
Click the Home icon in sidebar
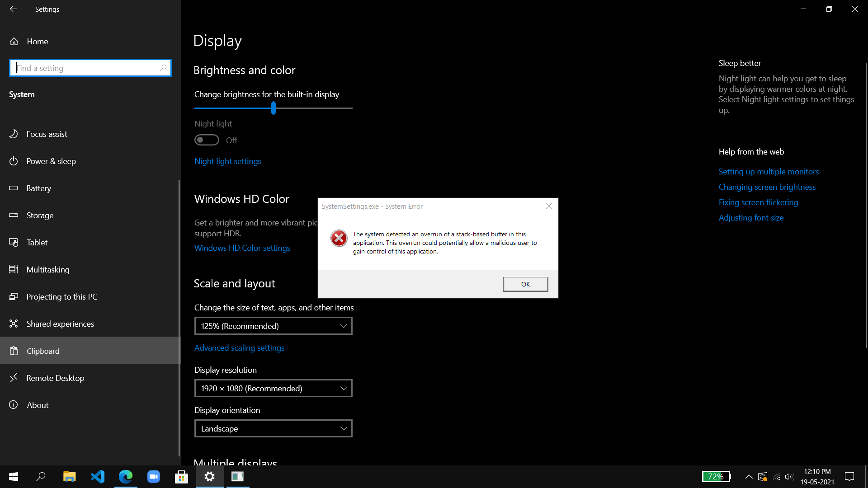click(x=14, y=42)
